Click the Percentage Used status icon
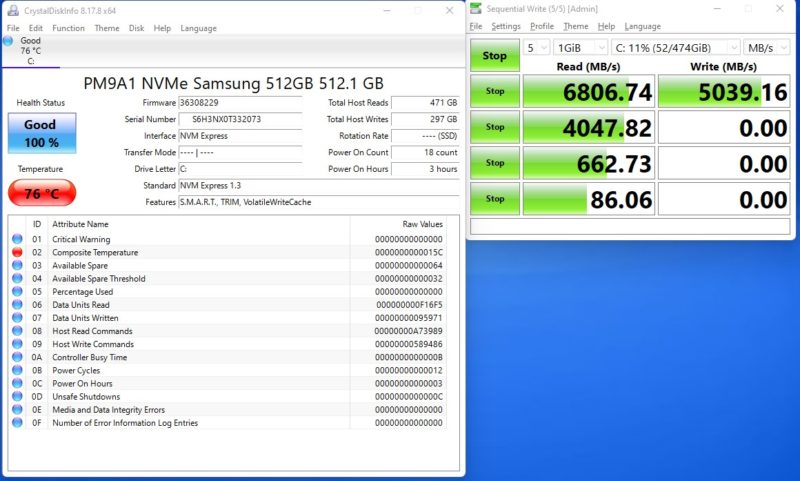 tap(16, 292)
